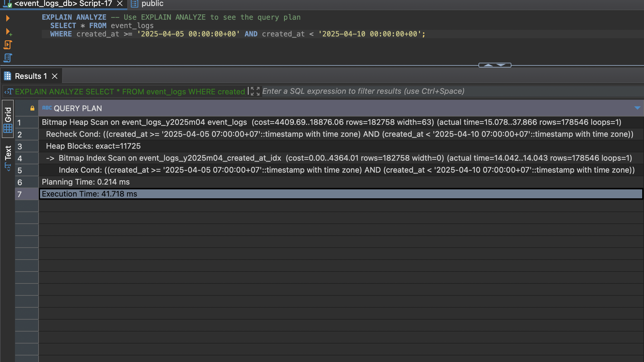Open the explain execution plan icon
The image size is (644, 362).
[7, 58]
